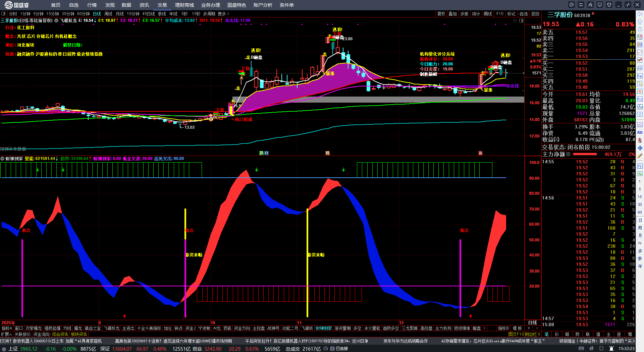This screenshot has height=352, width=644.
Task: Click the fx formula icon
Action: (x=590, y=5)
